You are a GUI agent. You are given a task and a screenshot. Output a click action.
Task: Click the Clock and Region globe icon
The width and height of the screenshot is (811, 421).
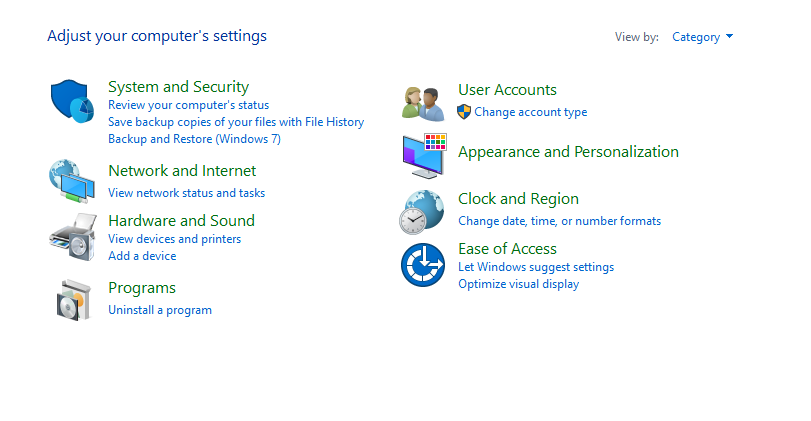(422, 212)
